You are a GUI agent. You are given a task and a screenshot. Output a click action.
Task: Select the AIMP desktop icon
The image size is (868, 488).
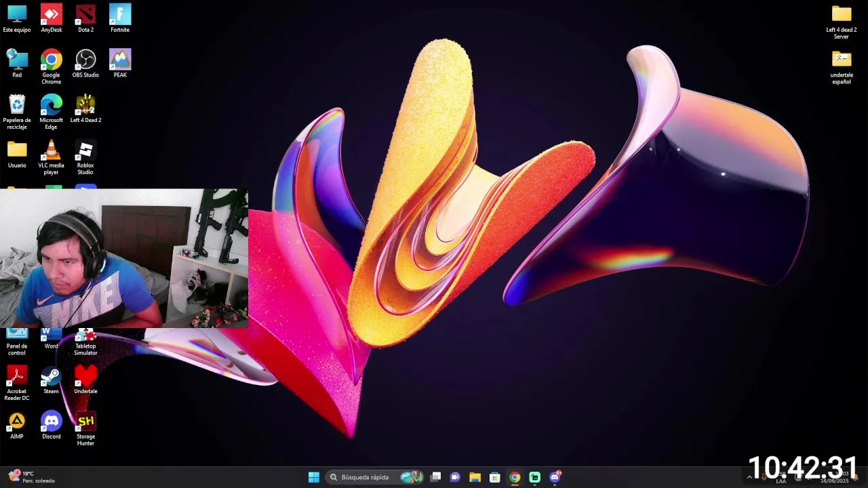coord(17,426)
